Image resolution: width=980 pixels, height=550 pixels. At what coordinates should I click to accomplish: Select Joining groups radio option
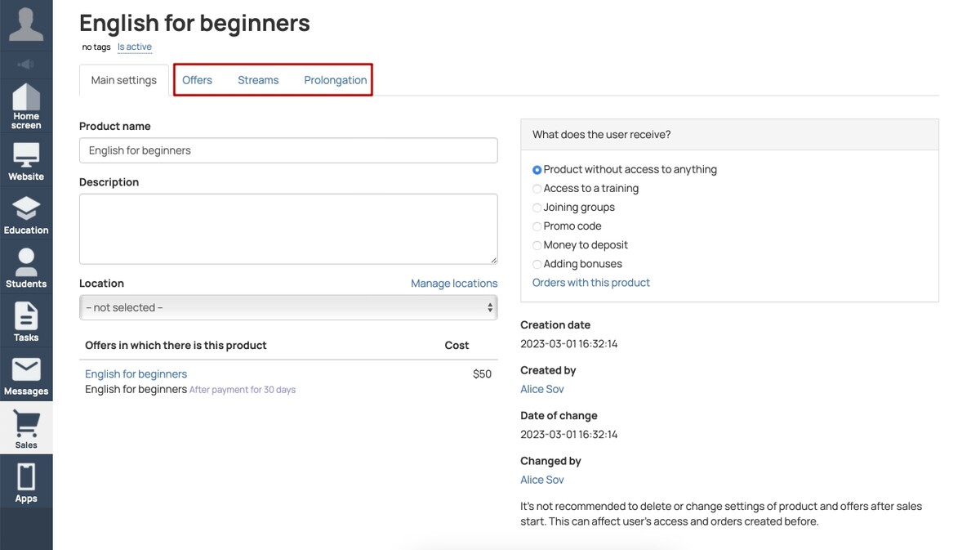[x=537, y=208]
